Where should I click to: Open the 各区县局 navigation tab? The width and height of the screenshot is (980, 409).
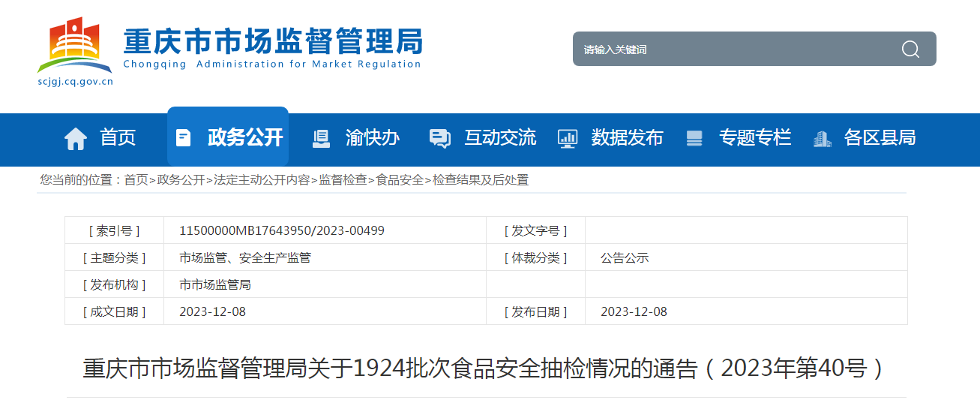880,138
